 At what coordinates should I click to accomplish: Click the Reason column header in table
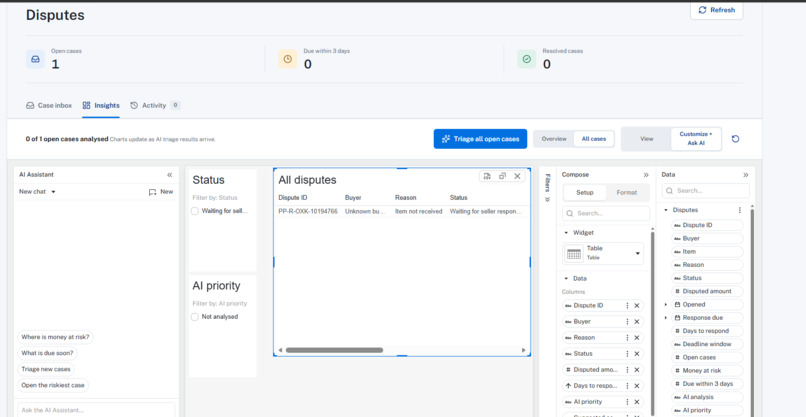pyautogui.click(x=406, y=197)
